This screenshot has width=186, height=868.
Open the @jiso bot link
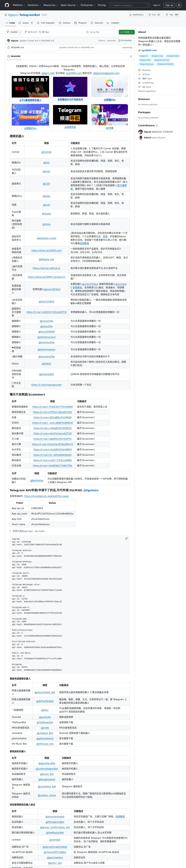pyautogui.click(x=47, y=163)
